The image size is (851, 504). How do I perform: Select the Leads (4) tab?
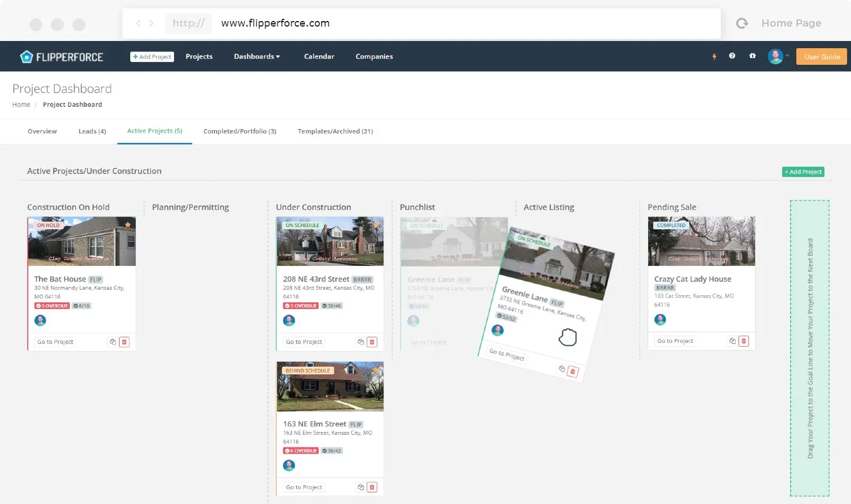coord(92,131)
